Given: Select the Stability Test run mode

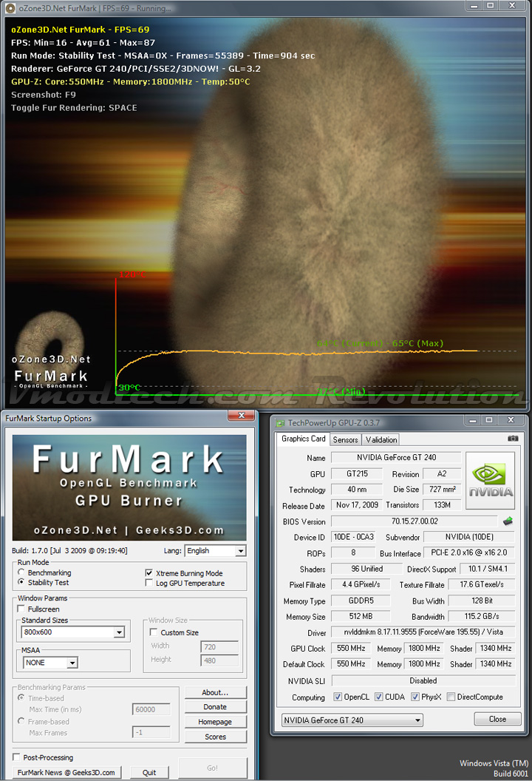Looking at the screenshot, I should click(21, 582).
